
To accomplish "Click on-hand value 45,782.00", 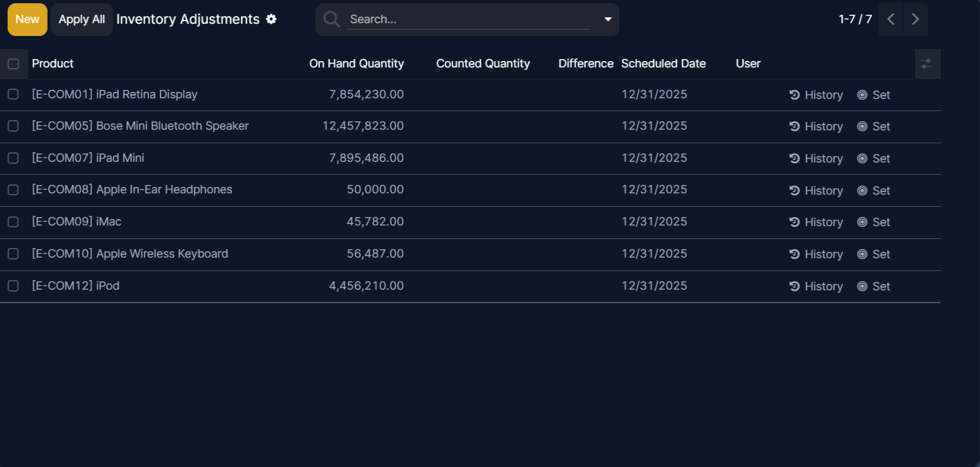I will click(x=375, y=222).
